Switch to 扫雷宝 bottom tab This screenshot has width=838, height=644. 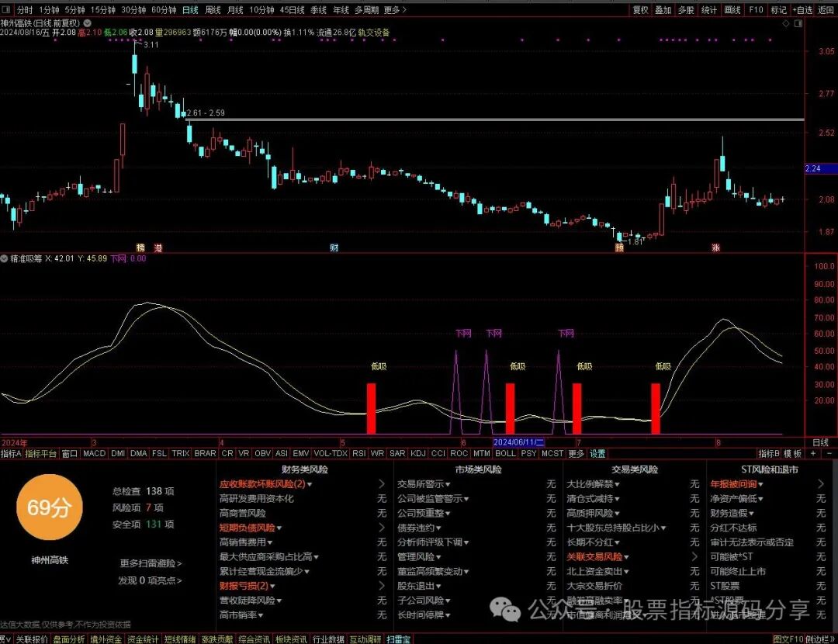pos(399,639)
